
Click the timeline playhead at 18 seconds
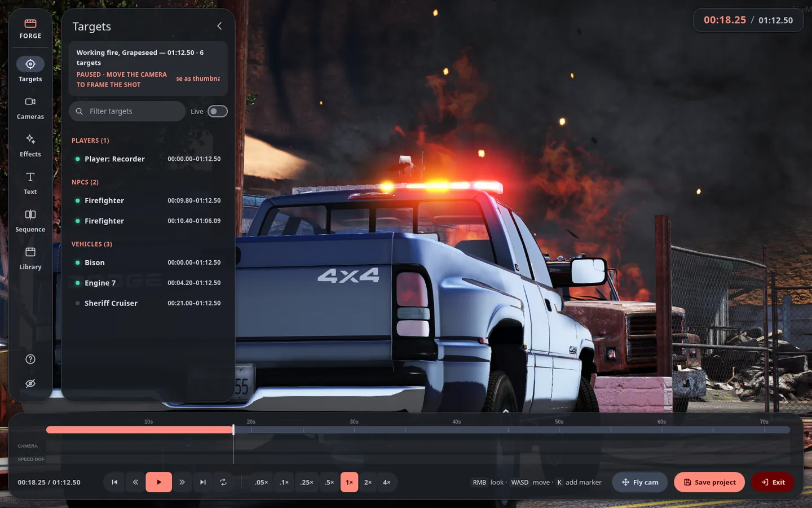[233, 430]
